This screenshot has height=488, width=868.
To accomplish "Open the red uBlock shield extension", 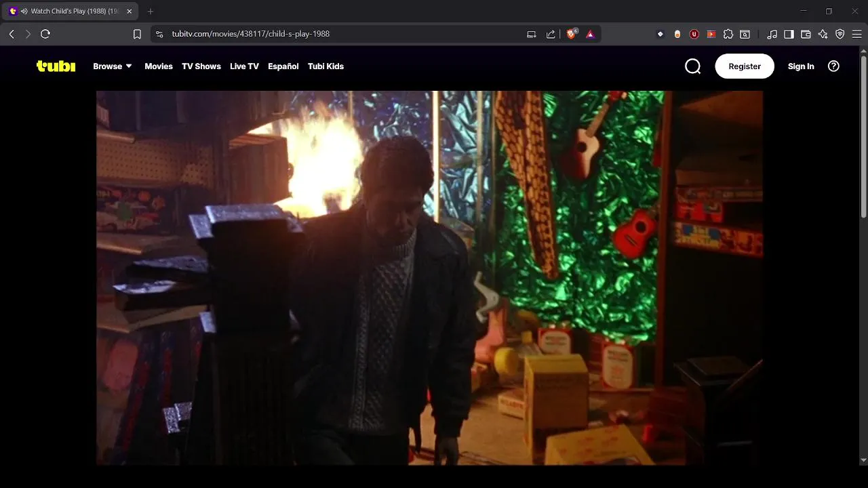I will tap(694, 34).
